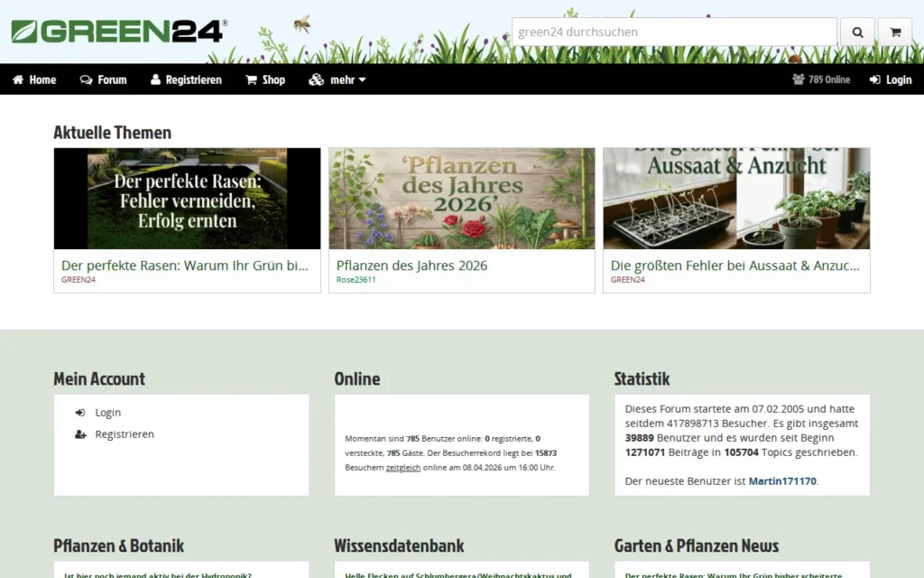Click the magnifier search button
This screenshot has width=924, height=578.
(x=857, y=32)
